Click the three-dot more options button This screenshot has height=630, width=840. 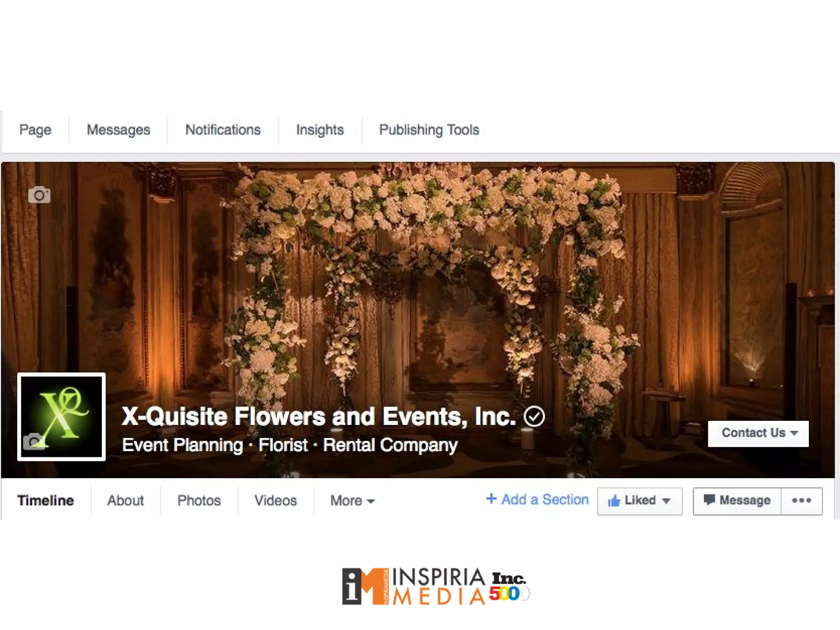pyautogui.click(x=801, y=501)
